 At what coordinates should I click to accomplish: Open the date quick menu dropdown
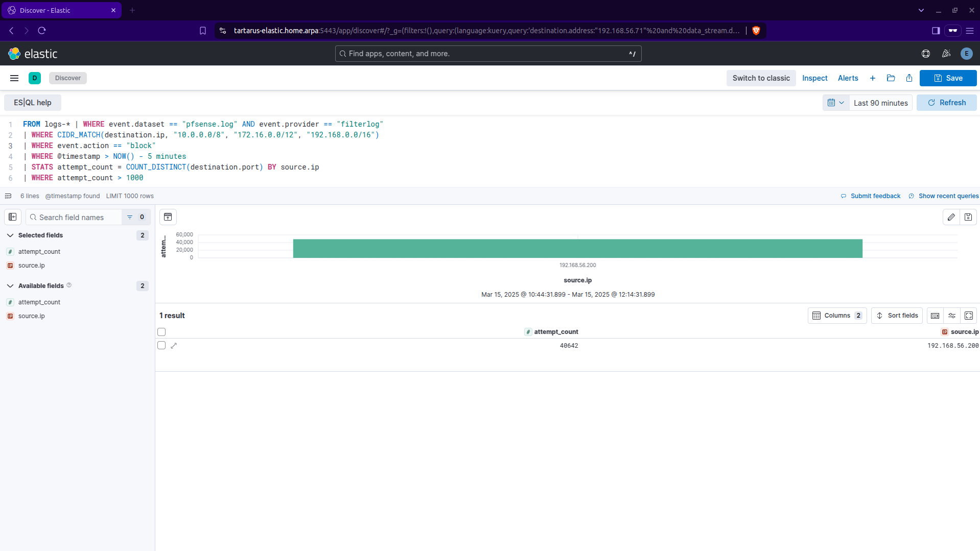click(x=835, y=103)
